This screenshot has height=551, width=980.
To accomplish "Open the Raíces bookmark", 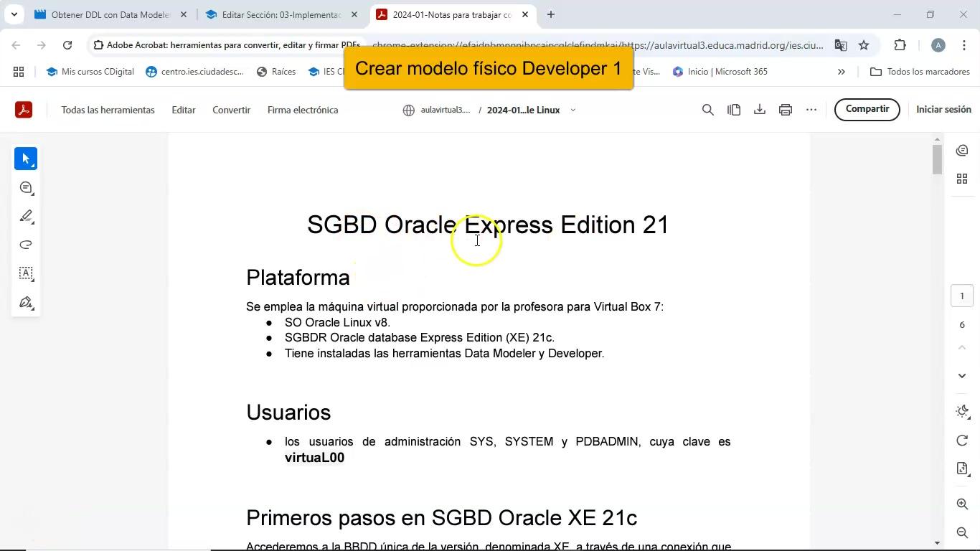I will 276,72.
